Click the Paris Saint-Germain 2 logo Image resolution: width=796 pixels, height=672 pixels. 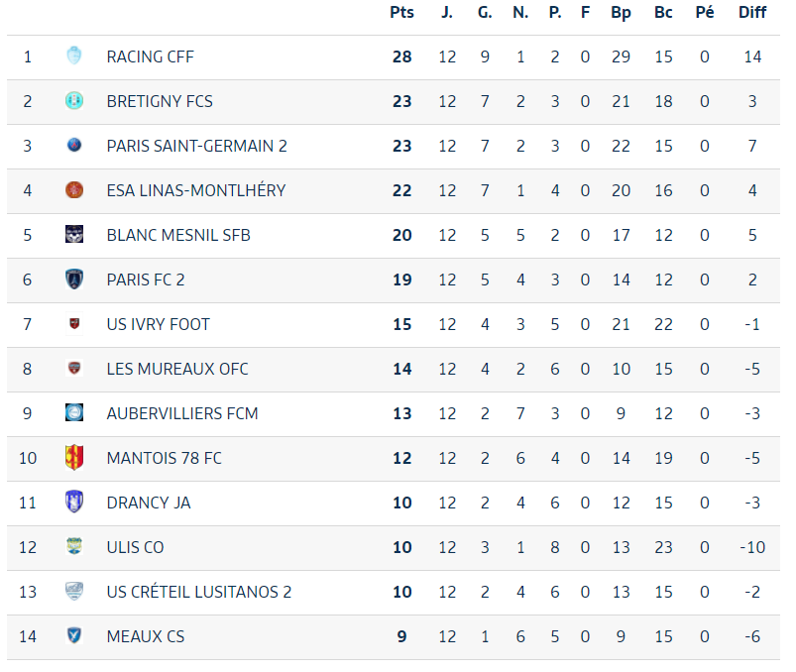[74, 145]
